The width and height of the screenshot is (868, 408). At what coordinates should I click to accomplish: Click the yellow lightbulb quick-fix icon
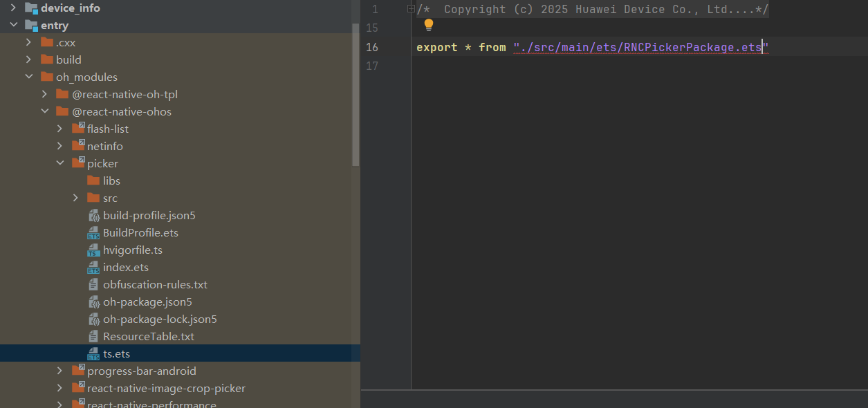[x=428, y=26]
